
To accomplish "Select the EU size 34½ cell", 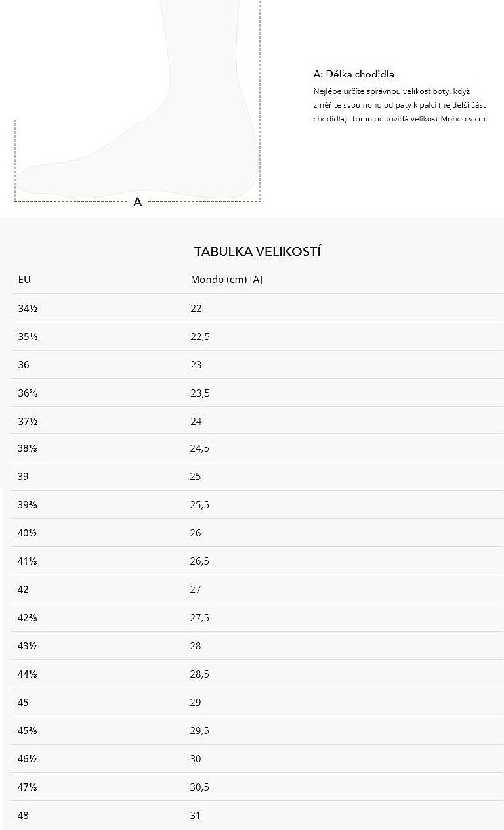I will point(28,308).
